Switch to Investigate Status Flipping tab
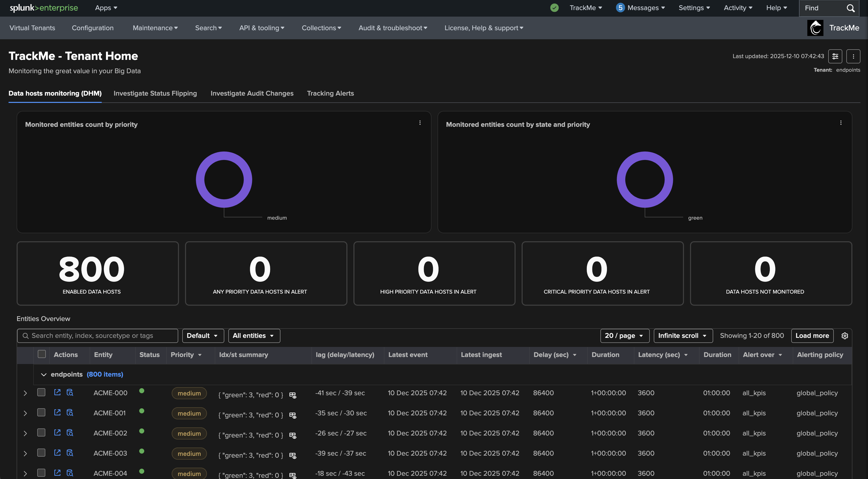868x479 pixels. pyautogui.click(x=155, y=93)
